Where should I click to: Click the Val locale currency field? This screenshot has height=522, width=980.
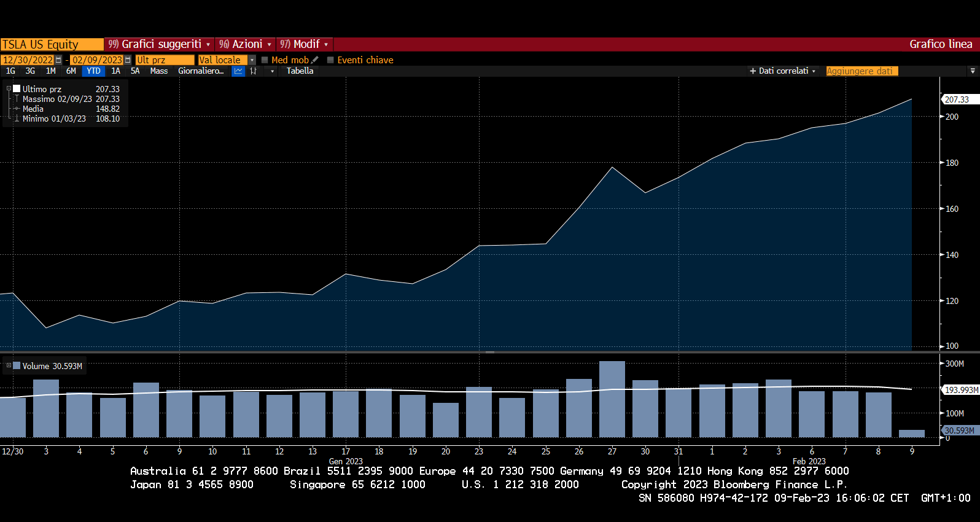coord(223,60)
